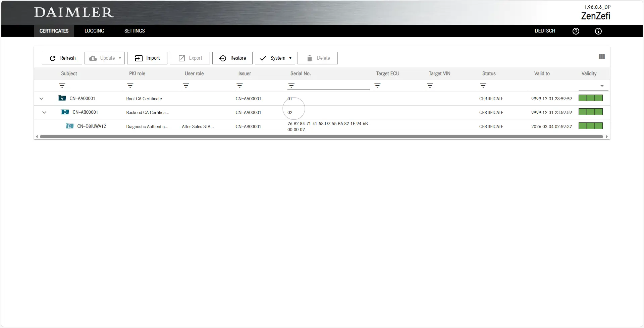Viewport: 644px width, 328px height.
Task: Switch to the Logging tab
Action: point(94,31)
